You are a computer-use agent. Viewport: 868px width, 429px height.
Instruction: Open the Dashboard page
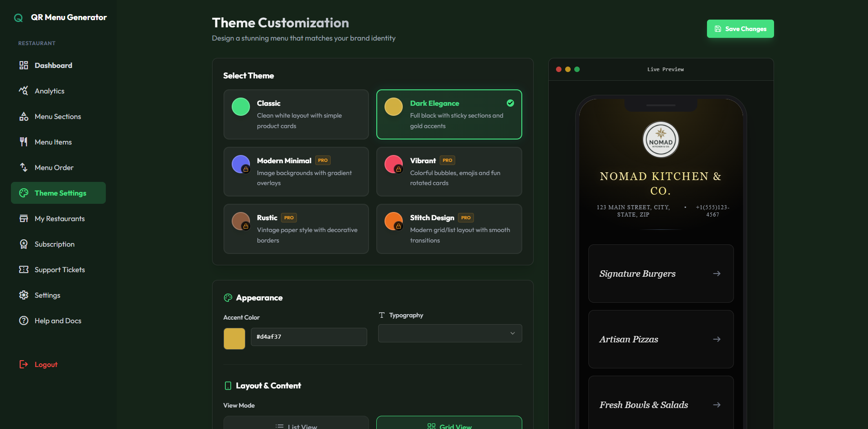pos(53,65)
